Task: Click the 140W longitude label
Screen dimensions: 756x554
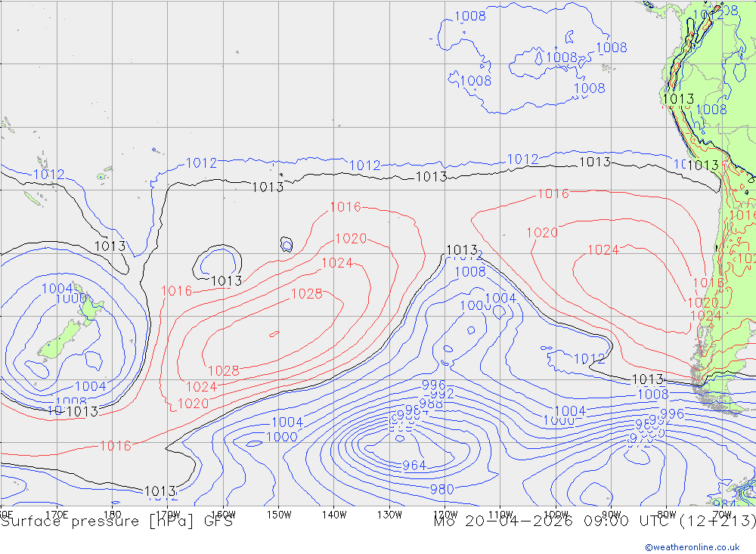Action: coord(334,515)
